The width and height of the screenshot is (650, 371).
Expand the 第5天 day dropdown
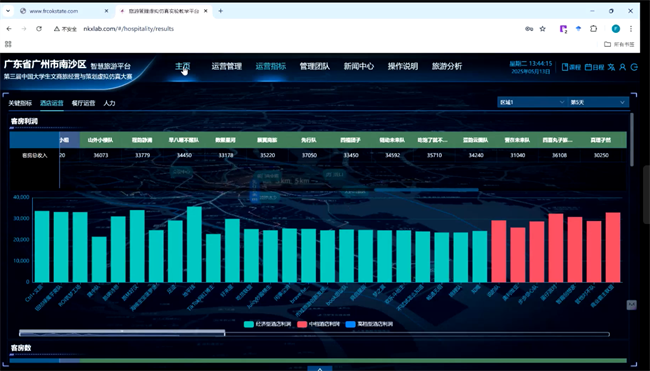(x=598, y=102)
